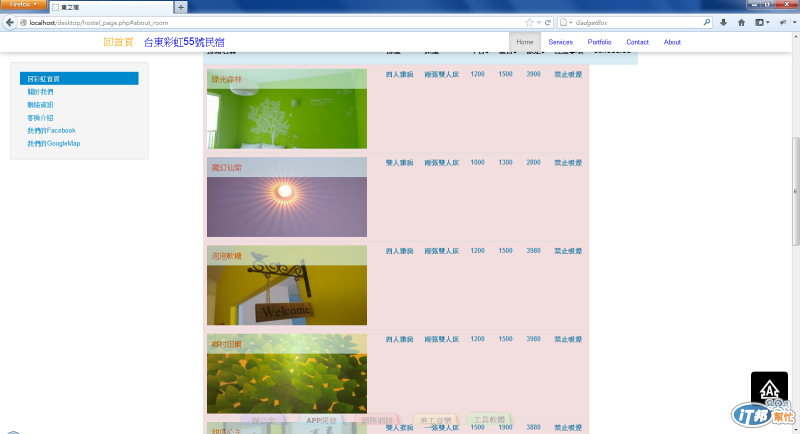Open 客房介紹 in the sidebar
Screen dimensions: 800x434
pos(40,118)
